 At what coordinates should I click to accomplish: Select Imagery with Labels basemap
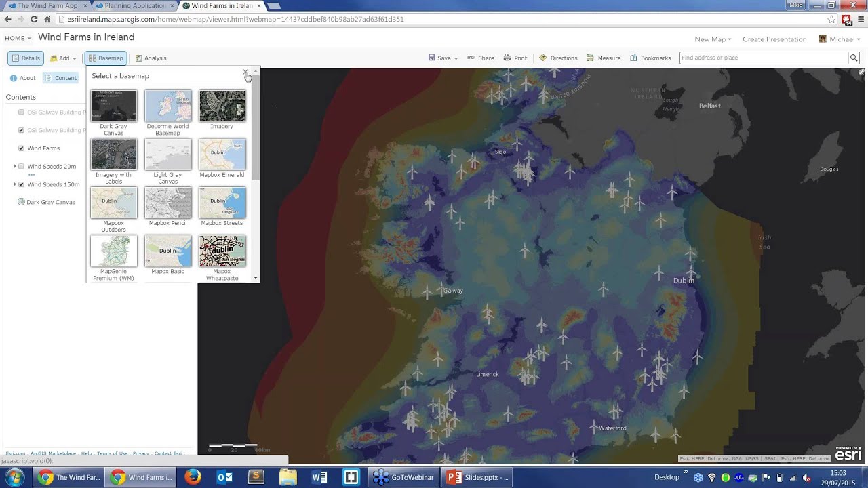click(114, 155)
